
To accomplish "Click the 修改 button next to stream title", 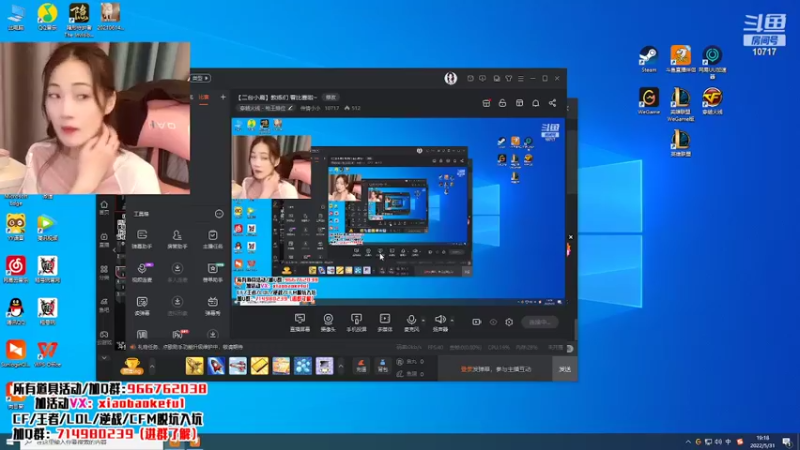I will [331, 97].
